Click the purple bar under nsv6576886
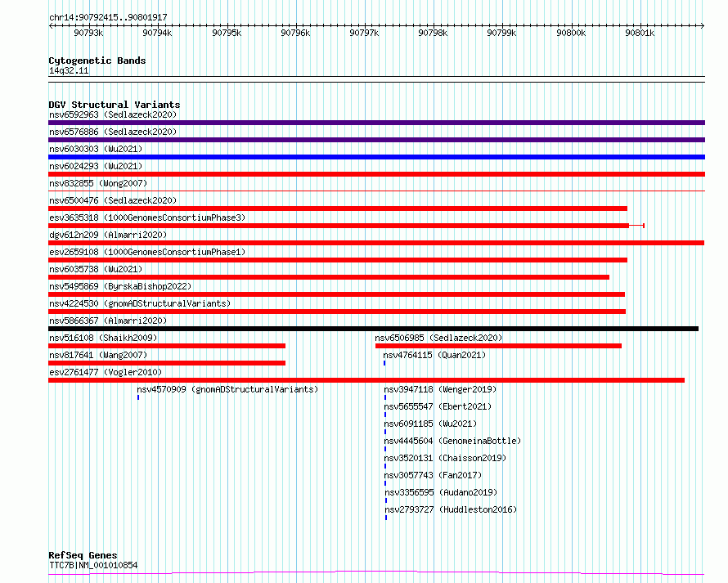This screenshot has width=728, height=583. coord(376,140)
